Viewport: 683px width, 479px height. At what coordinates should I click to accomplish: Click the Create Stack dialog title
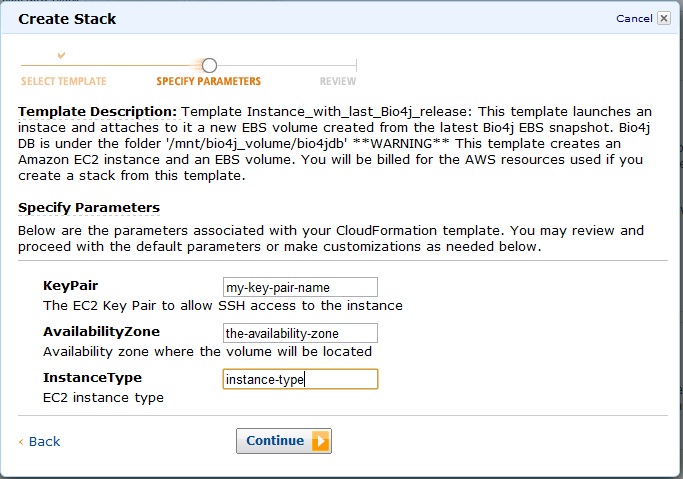click(x=67, y=19)
